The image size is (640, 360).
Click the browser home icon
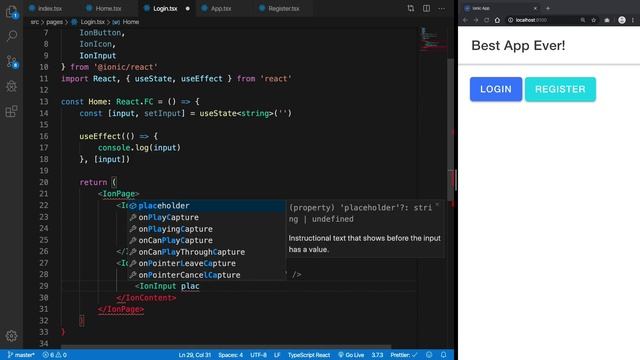(x=497, y=20)
